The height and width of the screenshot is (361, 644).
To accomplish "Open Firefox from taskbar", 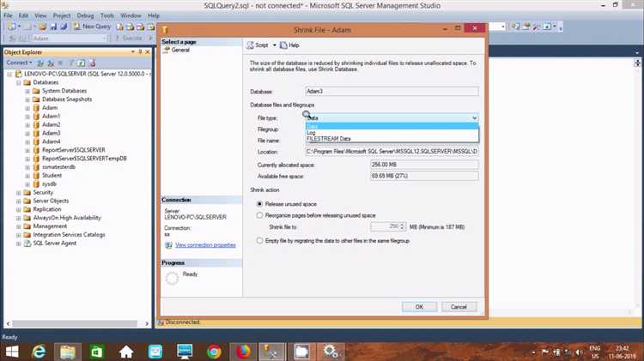I will tap(243, 352).
